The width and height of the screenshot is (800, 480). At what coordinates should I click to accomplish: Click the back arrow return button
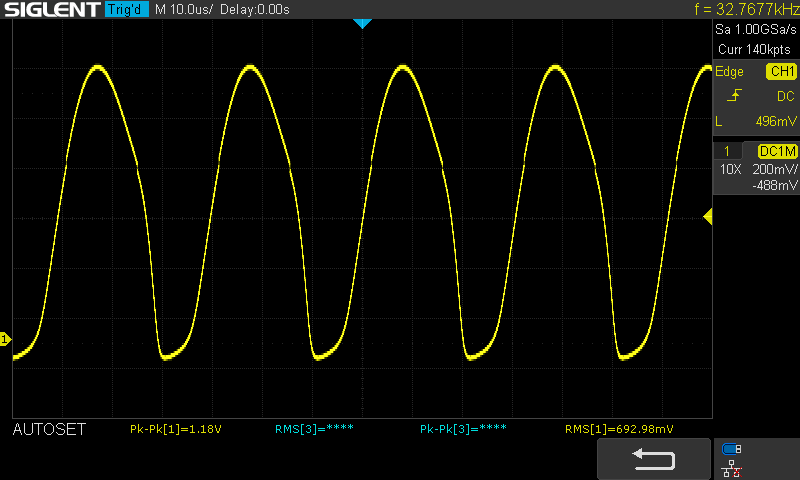click(x=654, y=459)
